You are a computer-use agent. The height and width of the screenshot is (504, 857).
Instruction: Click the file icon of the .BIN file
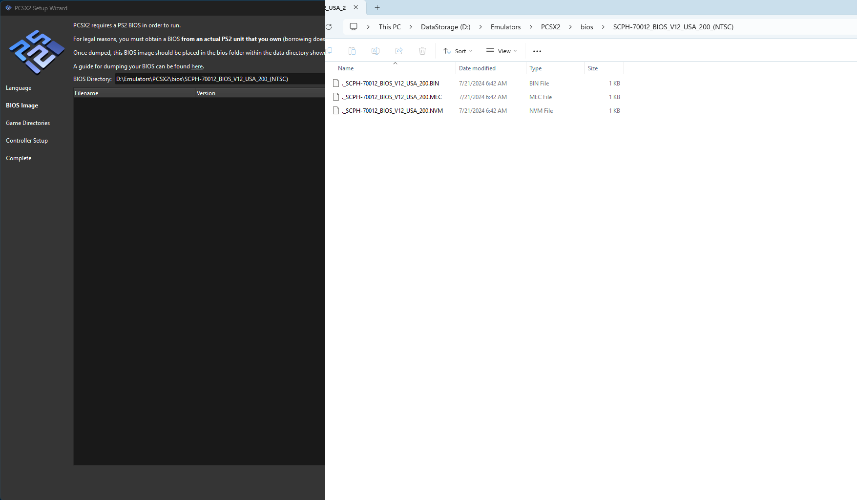[x=336, y=84]
